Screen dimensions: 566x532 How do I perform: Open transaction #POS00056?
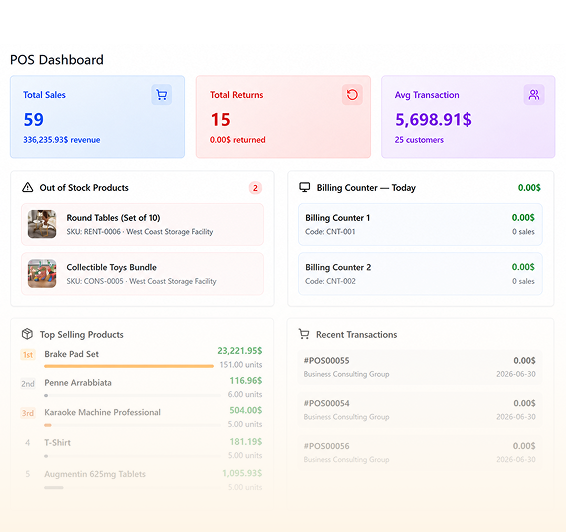coord(420,452)
